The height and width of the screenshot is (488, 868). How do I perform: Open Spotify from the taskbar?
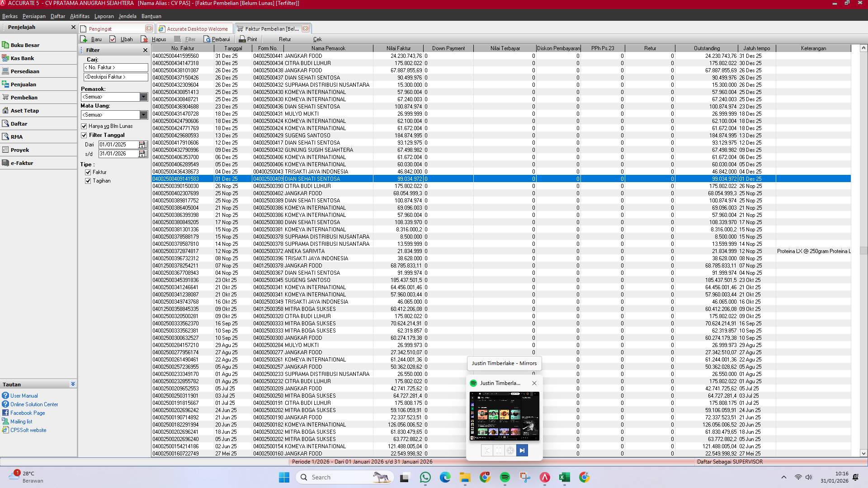(x=505, y=477)
